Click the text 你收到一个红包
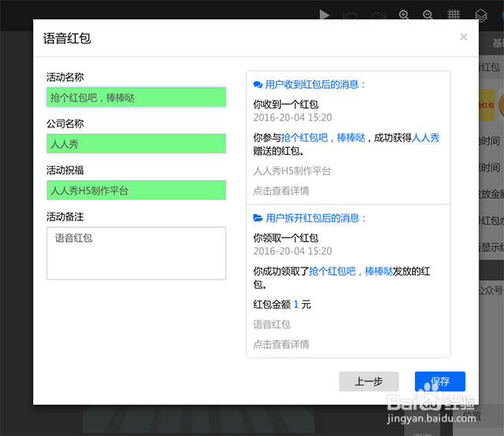This screenshot has height=436, width=504. (x=286, y=105)
